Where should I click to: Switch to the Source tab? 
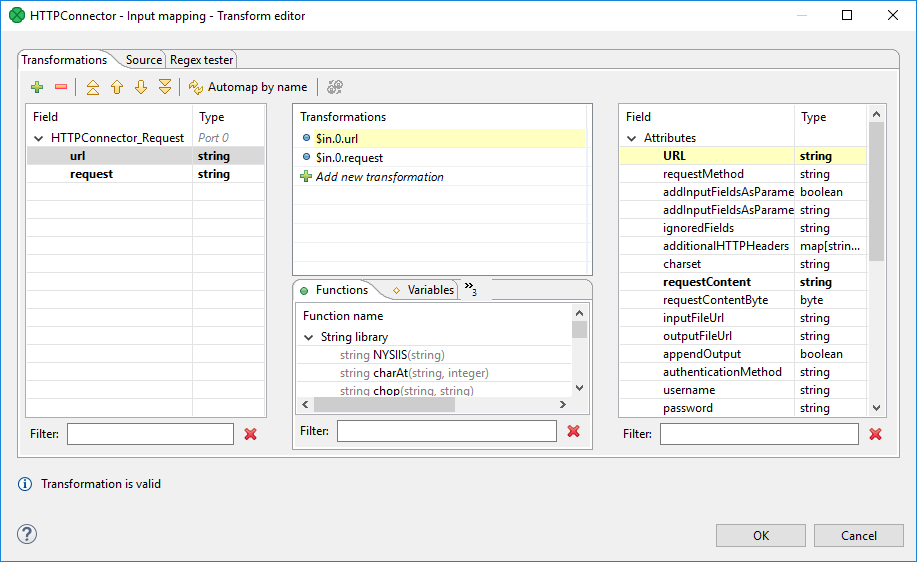pos(144,60)
